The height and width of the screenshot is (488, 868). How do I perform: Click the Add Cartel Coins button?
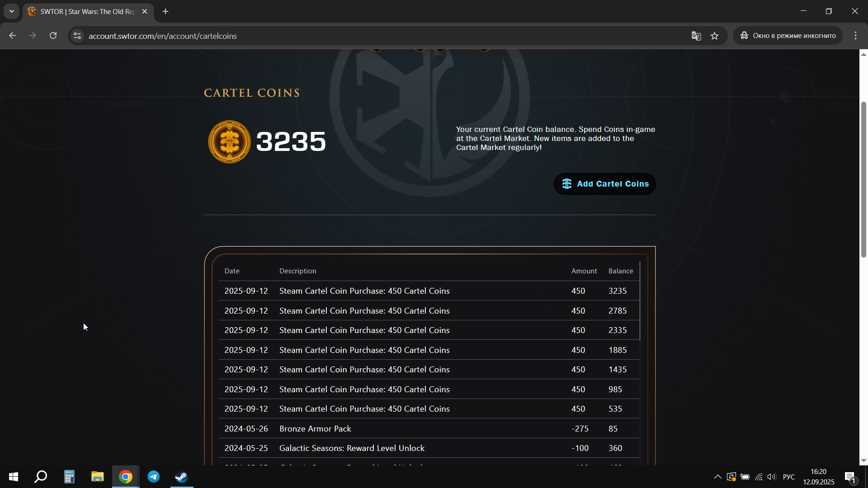(604, 184)
